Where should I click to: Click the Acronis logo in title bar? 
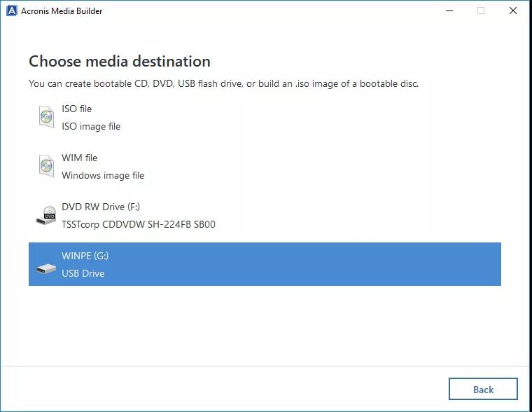(x=11, y=11)
